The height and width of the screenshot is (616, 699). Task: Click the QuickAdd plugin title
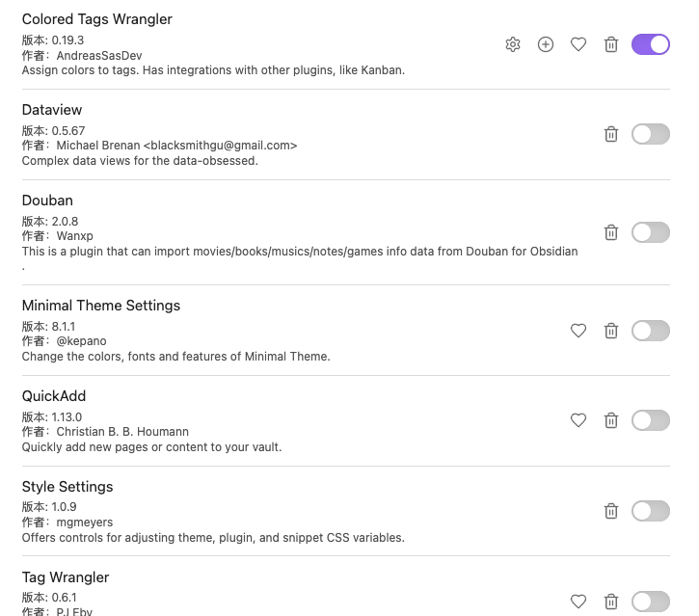click(53, 396)
